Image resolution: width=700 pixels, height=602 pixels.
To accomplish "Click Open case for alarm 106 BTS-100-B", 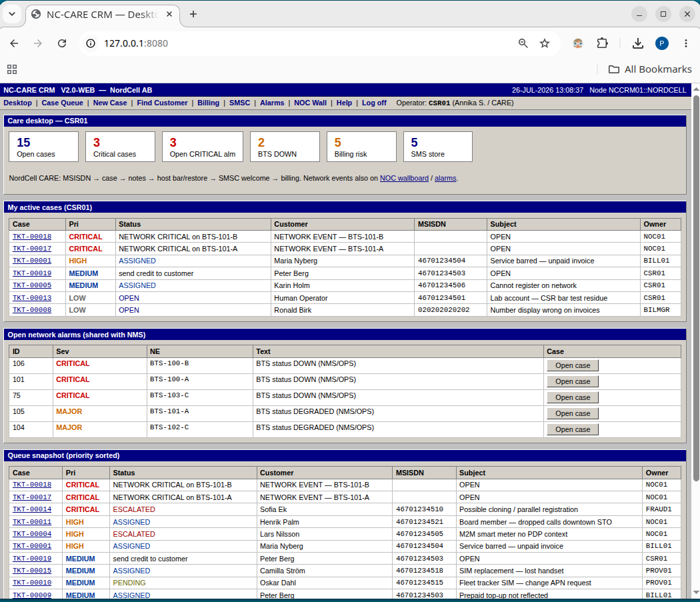I will pyautogui.click(x=573, y=365).
